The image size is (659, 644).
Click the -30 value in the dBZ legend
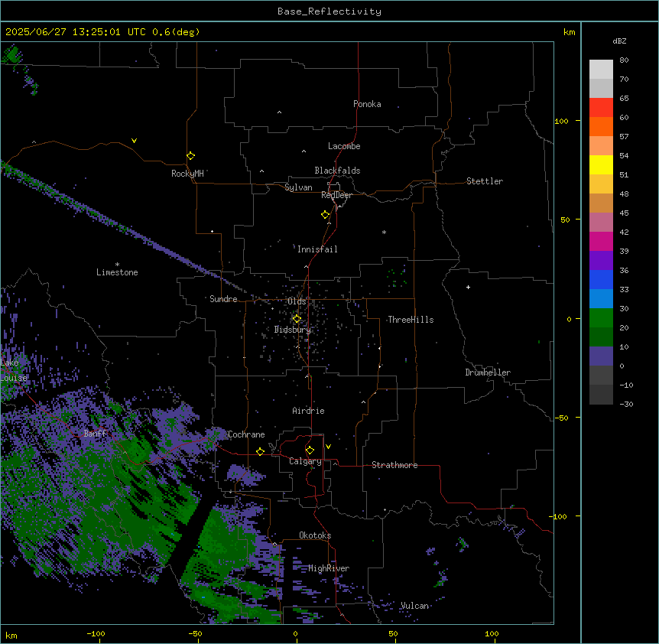click(x=626, y=404)
